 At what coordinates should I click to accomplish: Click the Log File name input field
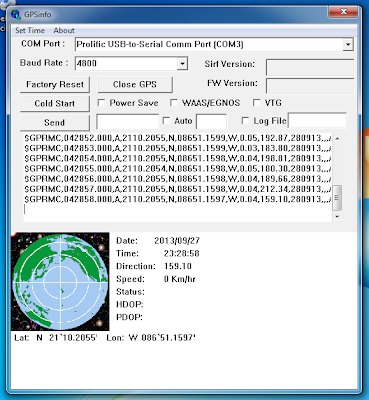[317, 121]
